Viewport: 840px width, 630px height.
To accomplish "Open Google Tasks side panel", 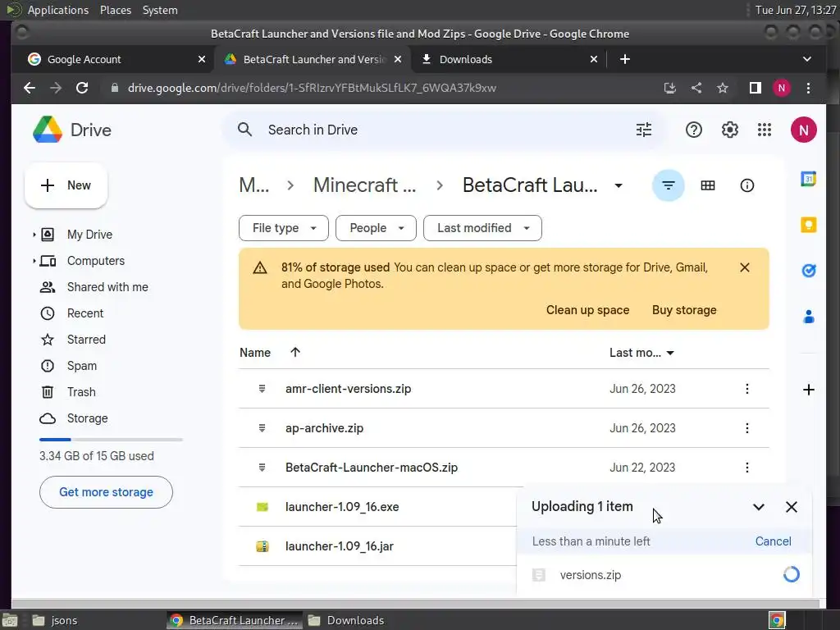I will click(808, 271).
